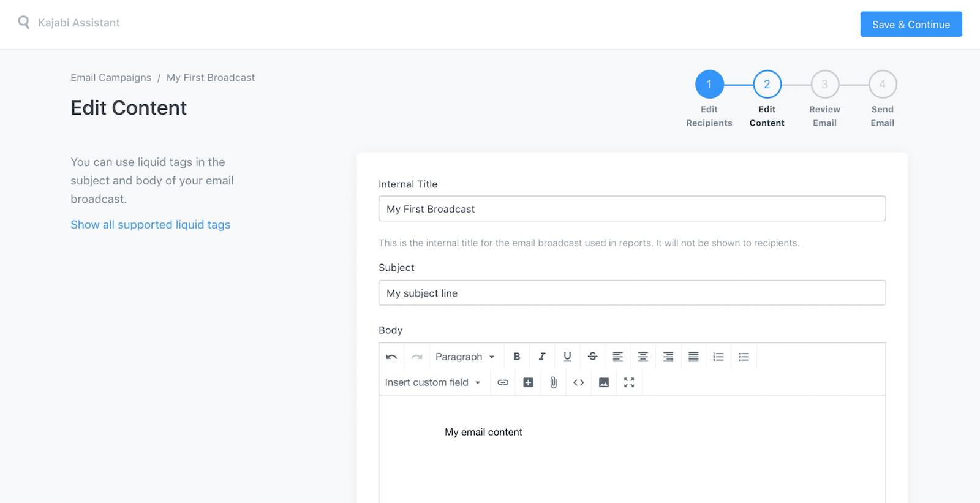This screenshot has width=980, height=503.
Task: Insert a bulleted list
Action: click(744, 357)
